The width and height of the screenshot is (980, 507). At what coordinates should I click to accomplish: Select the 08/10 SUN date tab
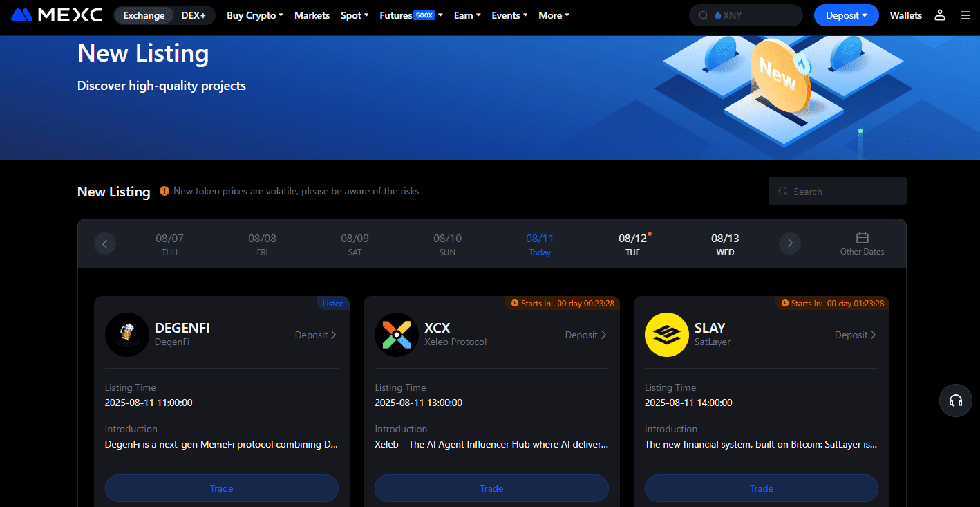448,244
